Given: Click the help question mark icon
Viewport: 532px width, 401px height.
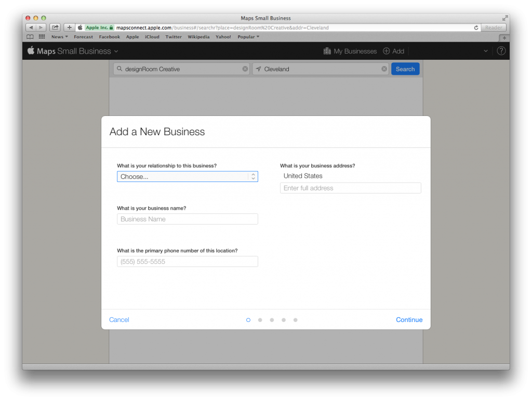Looking at the screenshot, I should [x=501, y=51].
